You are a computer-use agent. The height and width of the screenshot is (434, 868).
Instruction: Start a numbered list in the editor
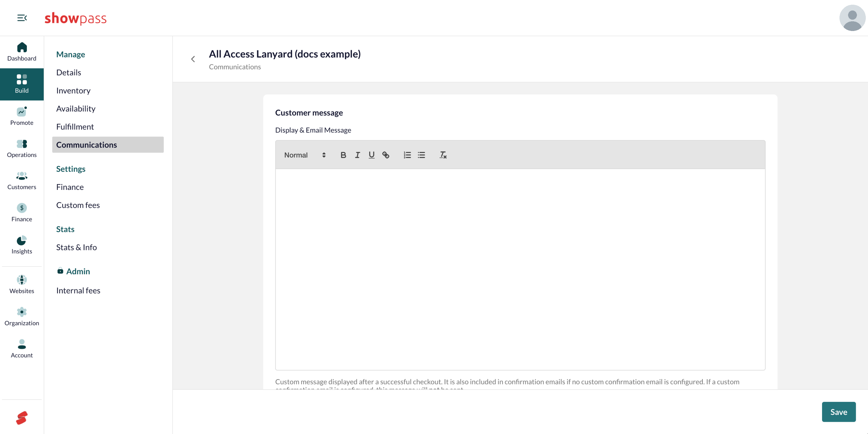click(x=407, y=155)
